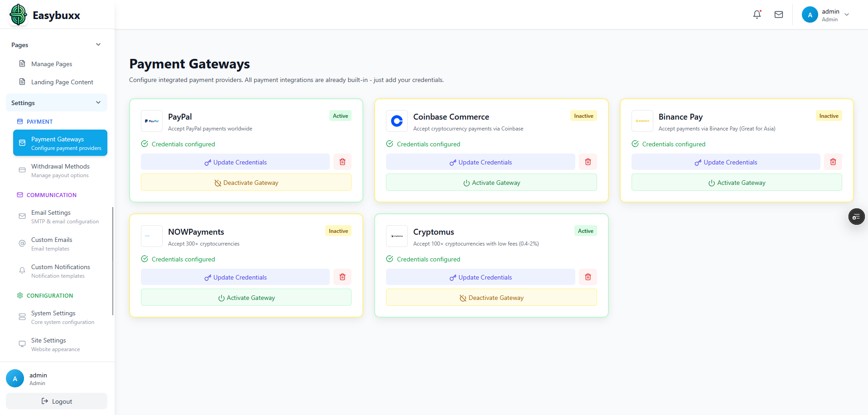Click the Coinbase Commerce trash icon
Viewport: 868px width, 415px height.
tap(588, 162)
